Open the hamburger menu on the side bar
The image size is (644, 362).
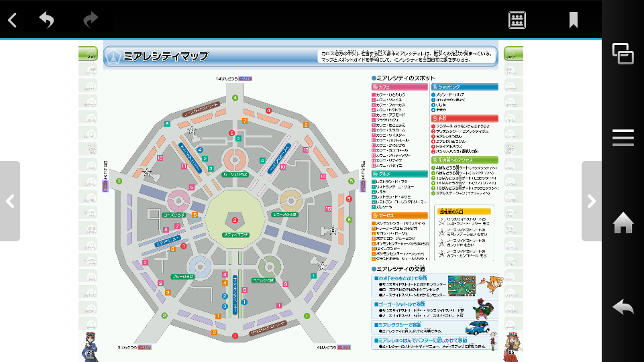623,137
